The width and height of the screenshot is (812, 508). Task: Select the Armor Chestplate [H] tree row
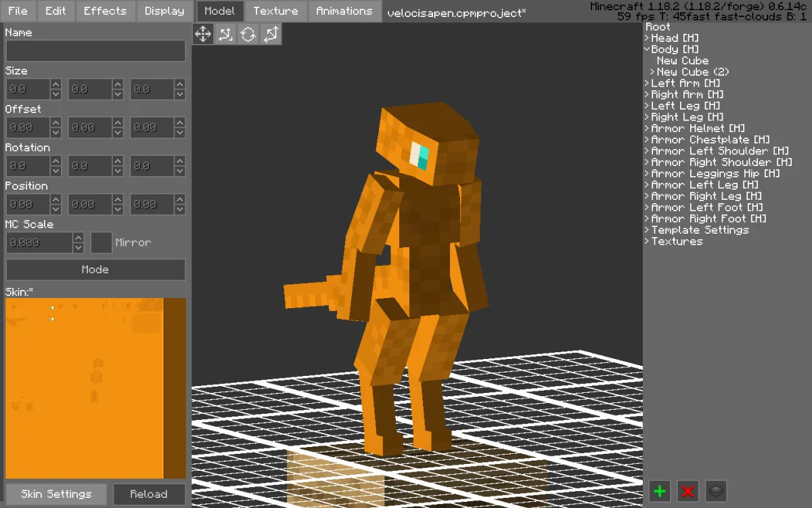pos(710,140)
